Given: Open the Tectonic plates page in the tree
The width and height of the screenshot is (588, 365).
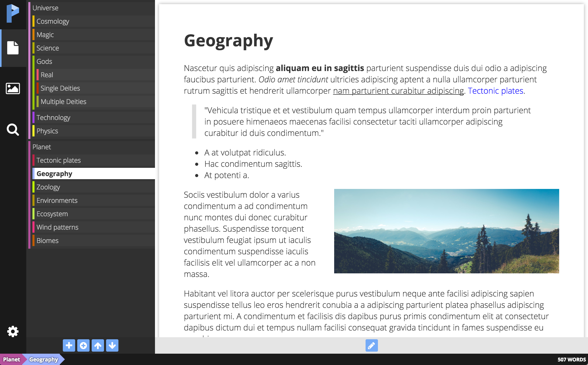Looking at the screenshot, I should (59, 160).
